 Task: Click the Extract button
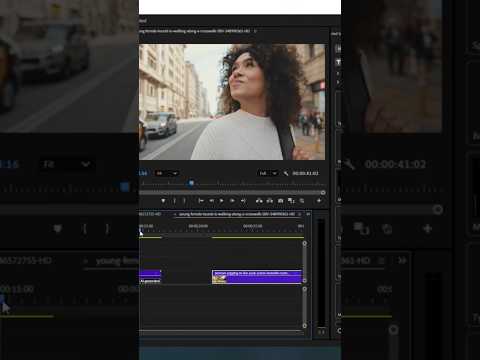click(x=270, y=201)
